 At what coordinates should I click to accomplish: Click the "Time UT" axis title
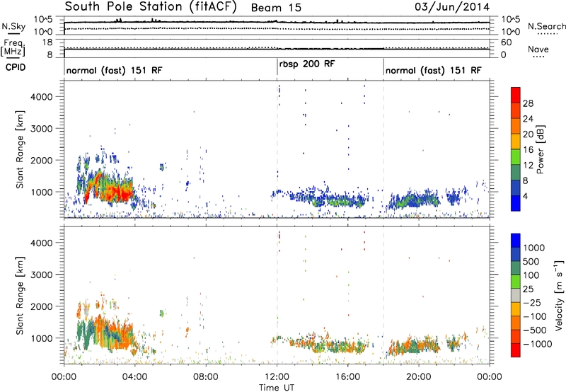click(277, 388)
